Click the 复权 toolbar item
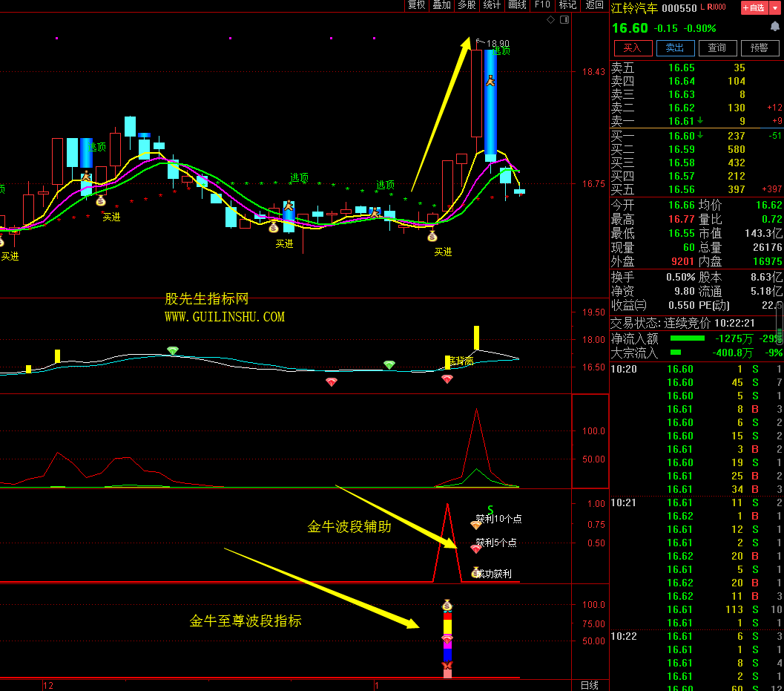Viewport: 784px width, 691px height. tap(417, 5)
